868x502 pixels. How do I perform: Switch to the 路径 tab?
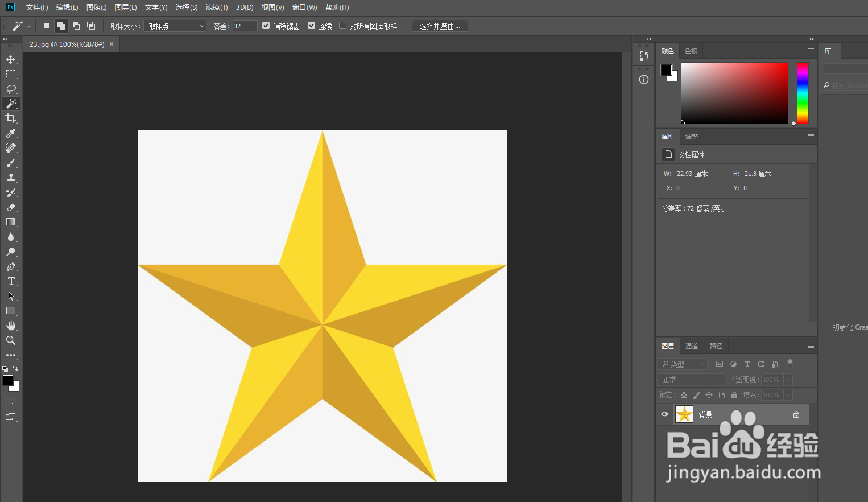716,346
